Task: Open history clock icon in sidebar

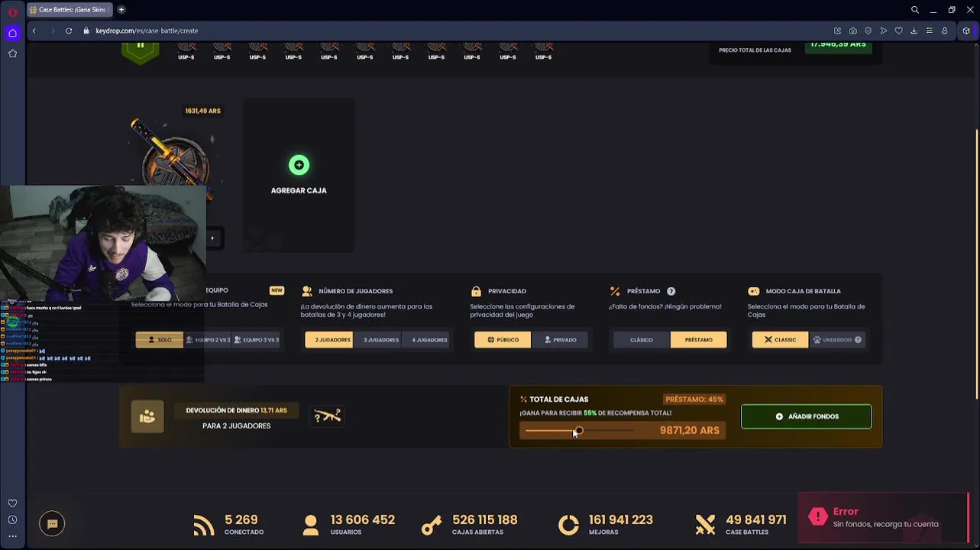Action: (x=12, y=520)
